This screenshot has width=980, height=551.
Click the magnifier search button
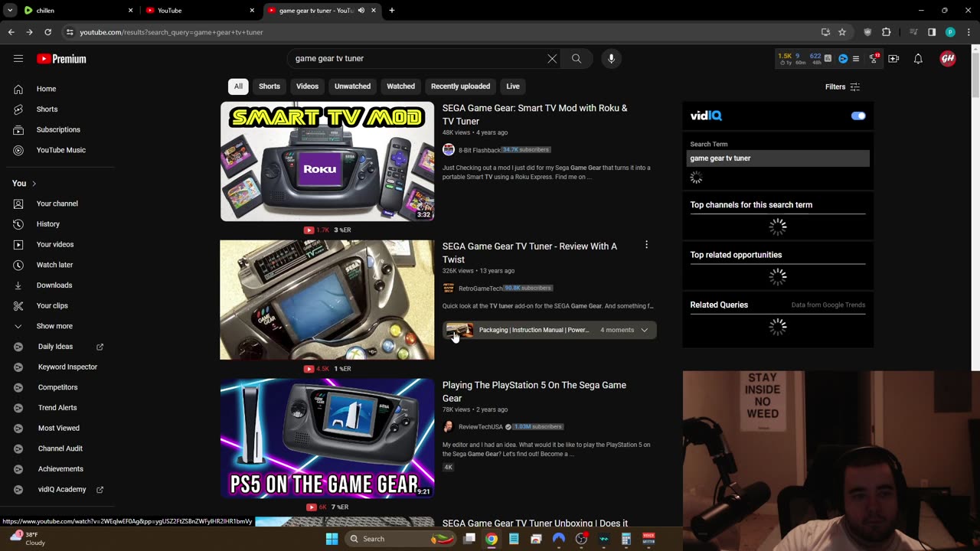pyautogui.click(x=577, y=58)
